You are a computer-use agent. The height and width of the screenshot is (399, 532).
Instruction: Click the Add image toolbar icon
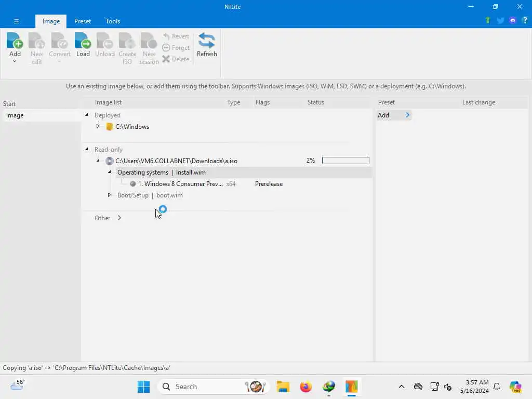(x=15, y=41)
